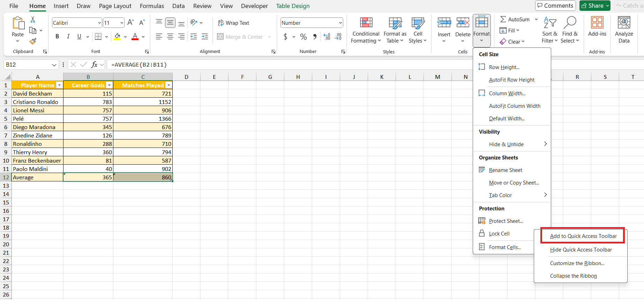This screenshot has width=644, height=300.
Task: Click the Delete cells icon
Action: click(x=463, y=23)
